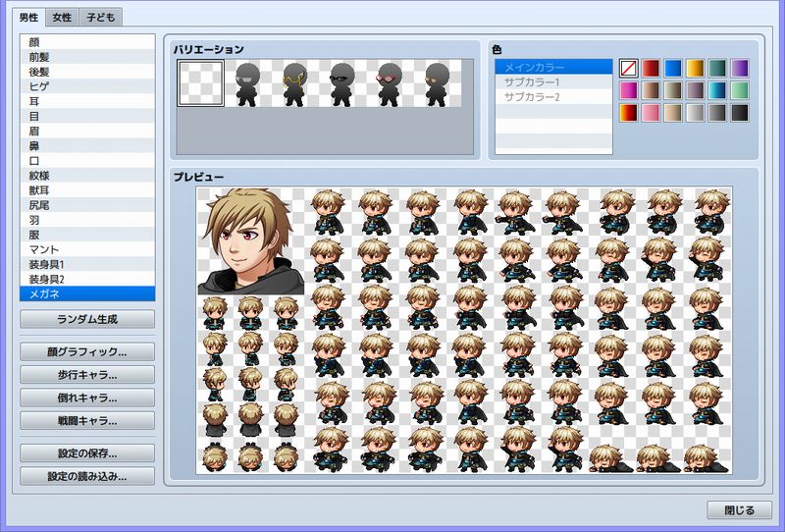This screenshot has width=785, height=532.
Task: Select 装身具1 in the parts list
Action: pyautogui.click(x=87, y=264)
